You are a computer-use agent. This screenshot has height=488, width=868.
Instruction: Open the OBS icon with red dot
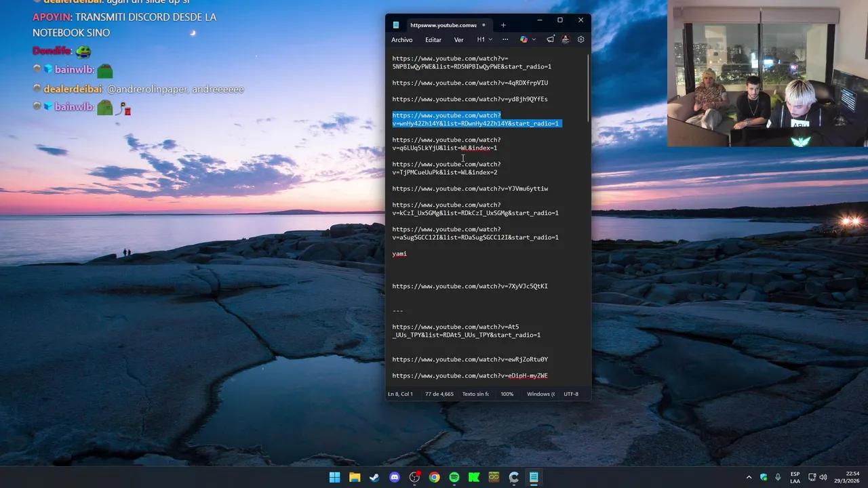tap(414, 477)
